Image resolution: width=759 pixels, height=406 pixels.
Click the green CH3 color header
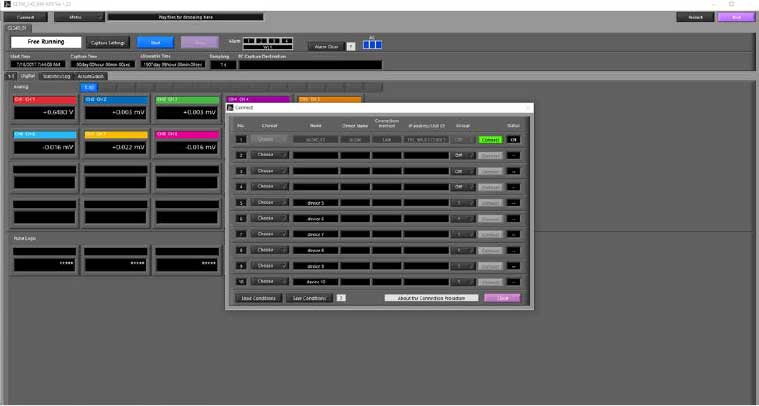point(187,100)
